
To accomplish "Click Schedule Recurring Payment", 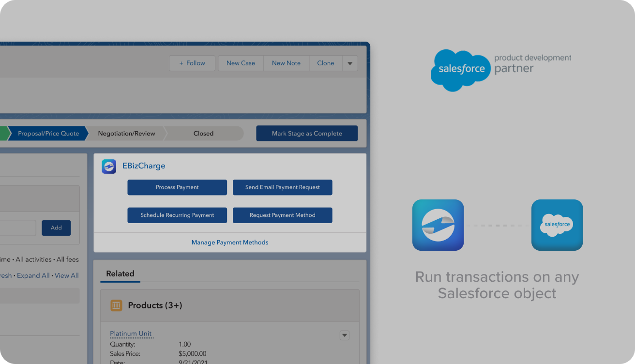I will click(177, 215).
